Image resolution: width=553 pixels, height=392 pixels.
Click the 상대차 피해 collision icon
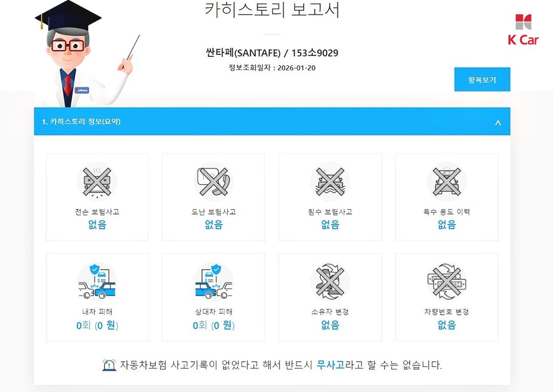(214, 281)
